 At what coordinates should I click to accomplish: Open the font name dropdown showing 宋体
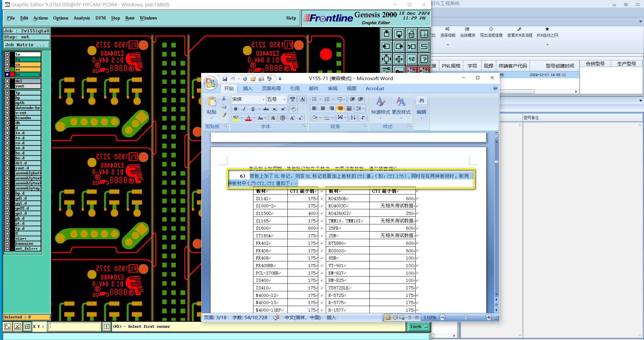click(x=264, y=99)
